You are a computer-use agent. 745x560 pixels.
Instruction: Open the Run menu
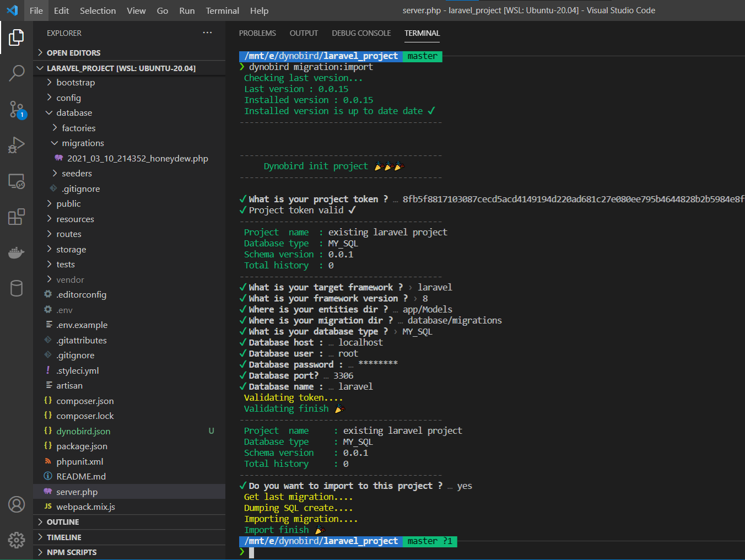187,10
